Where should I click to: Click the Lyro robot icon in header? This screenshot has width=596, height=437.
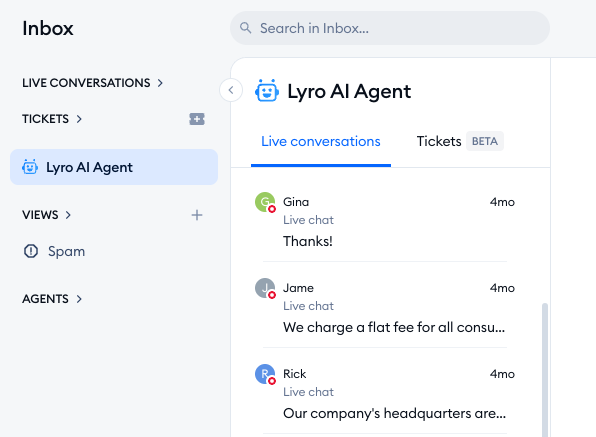[266, 91]
